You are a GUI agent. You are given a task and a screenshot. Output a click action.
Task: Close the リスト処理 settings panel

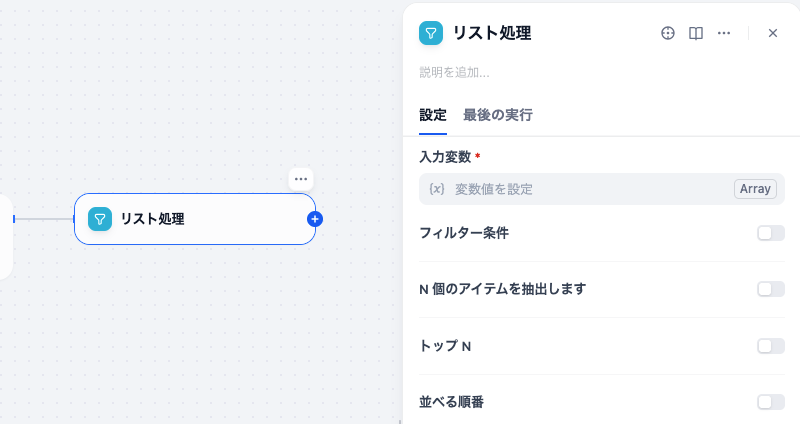click(773, 33)
